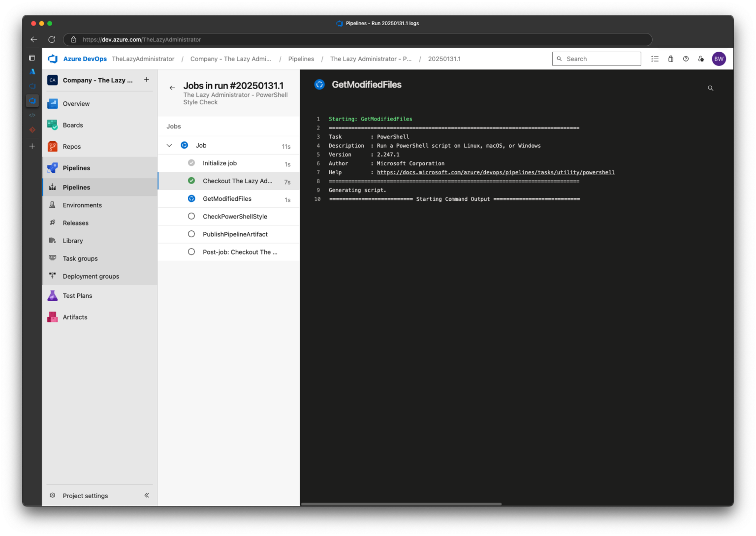Select the Post-job: Checkout The ... step
Image resolution: width=756 pixels, height=536 pixels.
(x=229, y=252)
